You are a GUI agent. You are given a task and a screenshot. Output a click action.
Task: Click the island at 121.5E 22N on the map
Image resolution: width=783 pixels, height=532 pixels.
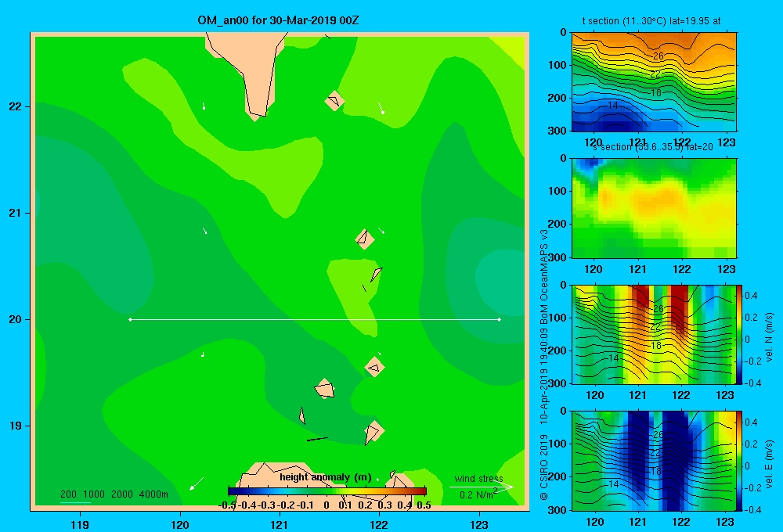click(x=334, y=101)
